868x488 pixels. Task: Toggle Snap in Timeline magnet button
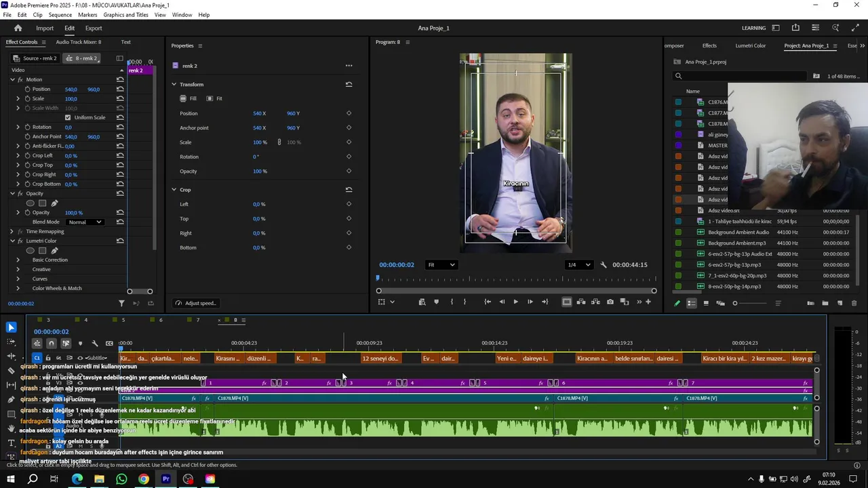tap(51, 344)
